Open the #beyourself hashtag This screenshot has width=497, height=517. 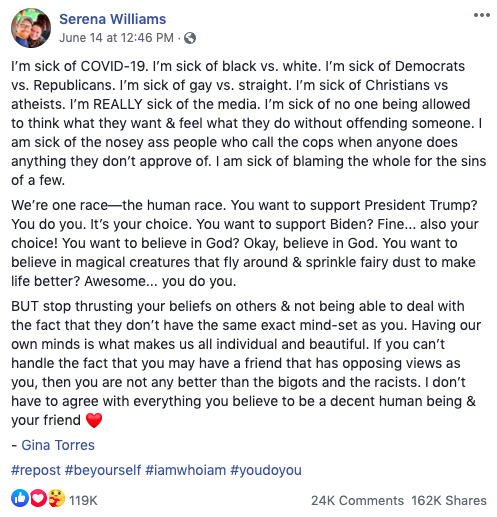[103, 470]
